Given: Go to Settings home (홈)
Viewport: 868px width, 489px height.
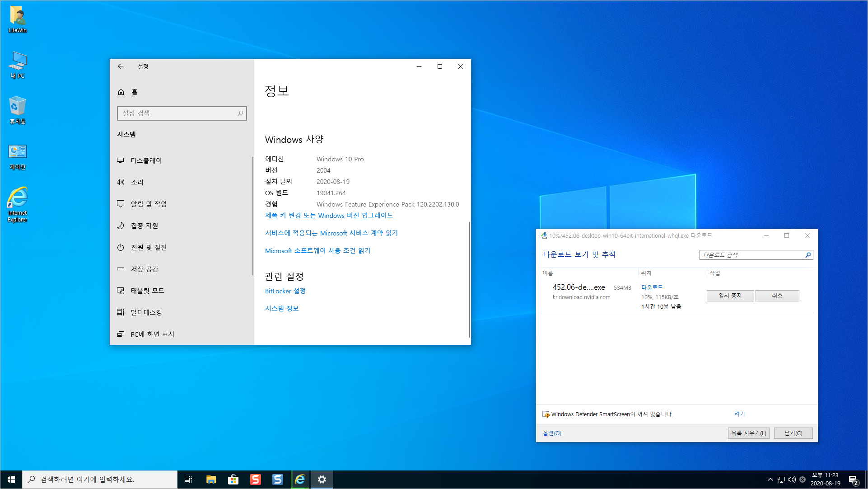Looking at the screenshot, I should click(x=128, y=92).
